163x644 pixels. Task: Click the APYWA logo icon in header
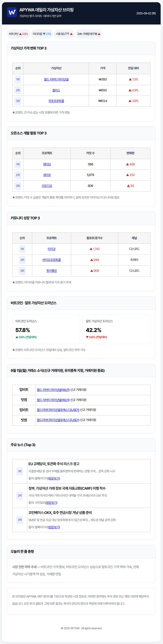click(x=12, y=12)
